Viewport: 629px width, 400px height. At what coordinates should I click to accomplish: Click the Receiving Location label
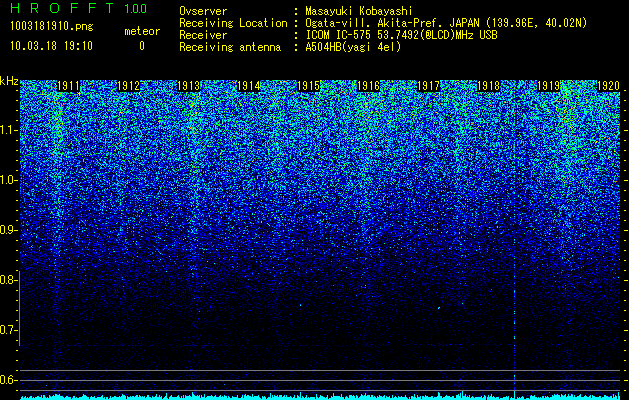pos(233,23)
